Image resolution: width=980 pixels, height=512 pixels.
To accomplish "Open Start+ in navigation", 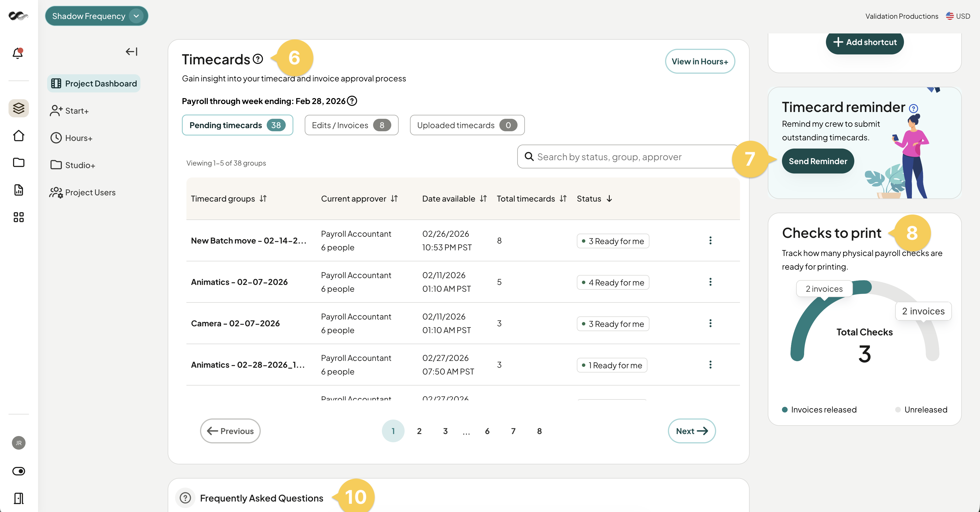I will [69, 111].
